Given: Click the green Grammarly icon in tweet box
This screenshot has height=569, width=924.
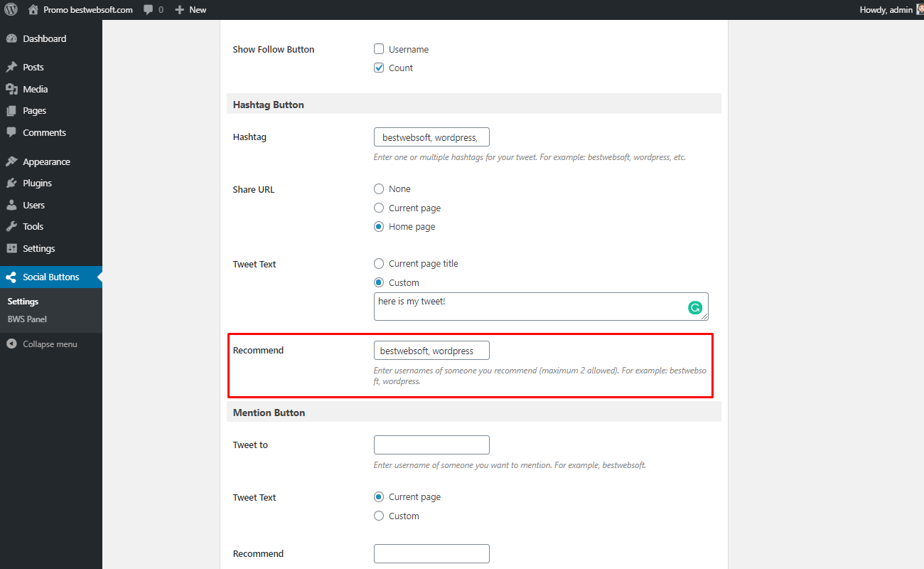Looking at the screenshot, I should pyautogui.click(x=695, y=308).
